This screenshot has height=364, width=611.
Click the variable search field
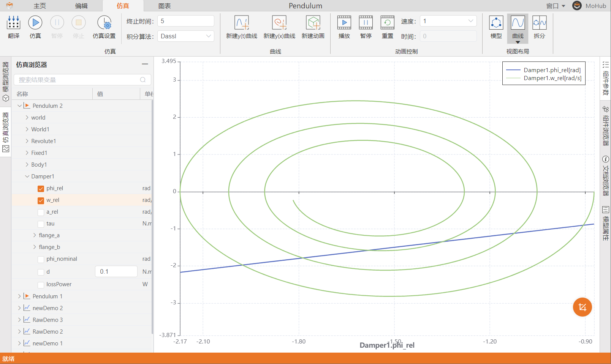82,80
